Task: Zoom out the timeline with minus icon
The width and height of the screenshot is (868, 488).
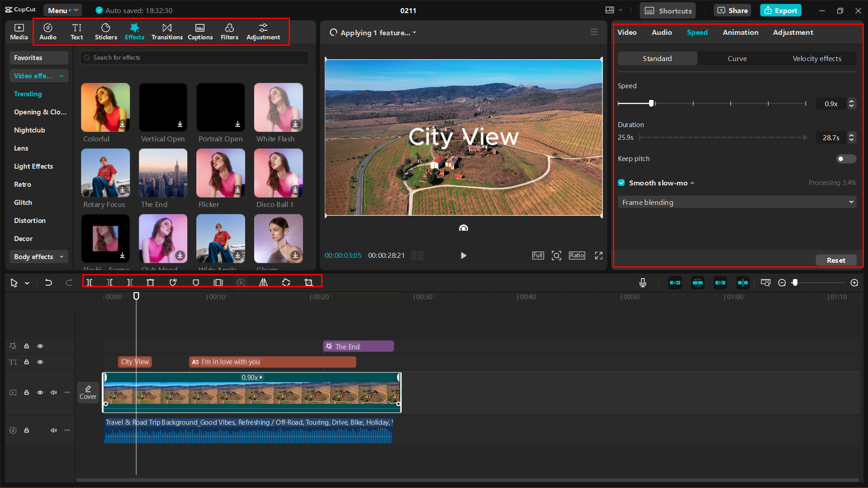Action: 782,283
